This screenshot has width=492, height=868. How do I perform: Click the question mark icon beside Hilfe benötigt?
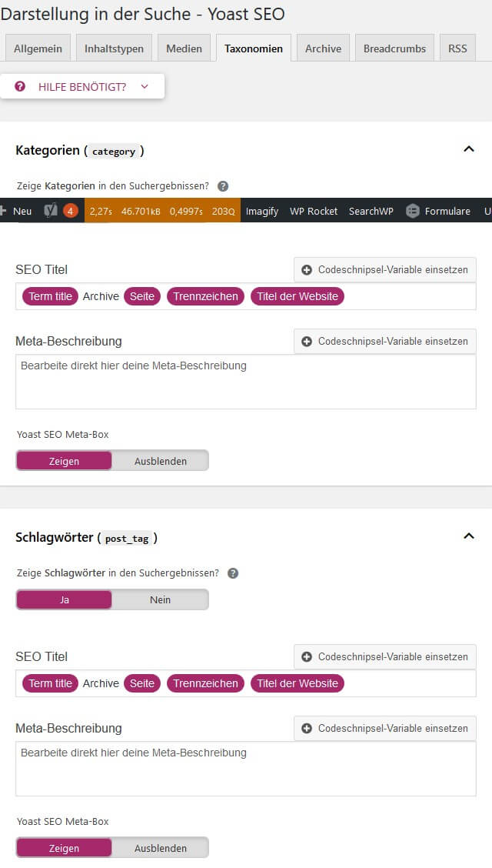click(x=20, y=86)
